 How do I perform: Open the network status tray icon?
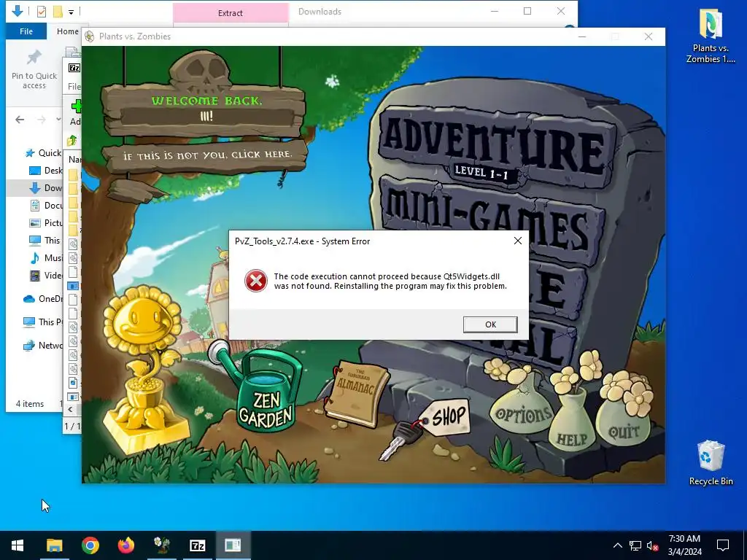[635, 545]
